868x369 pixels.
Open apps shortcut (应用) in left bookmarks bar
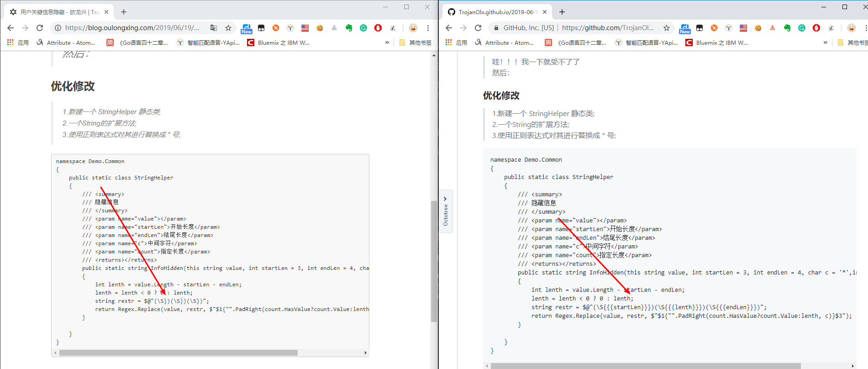coord(18,42)
